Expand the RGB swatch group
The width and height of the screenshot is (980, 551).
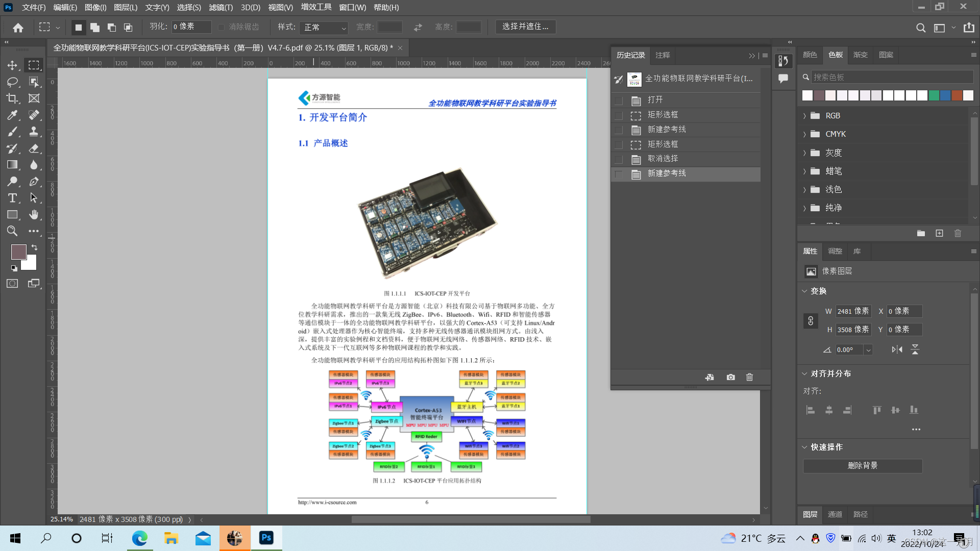tap(804, 116)
